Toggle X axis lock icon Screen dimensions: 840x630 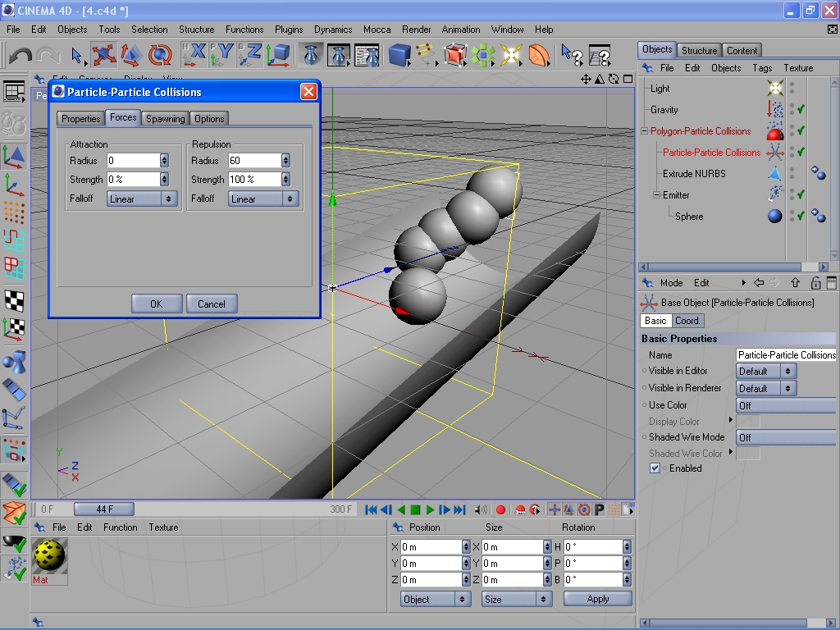coord(194,55)
